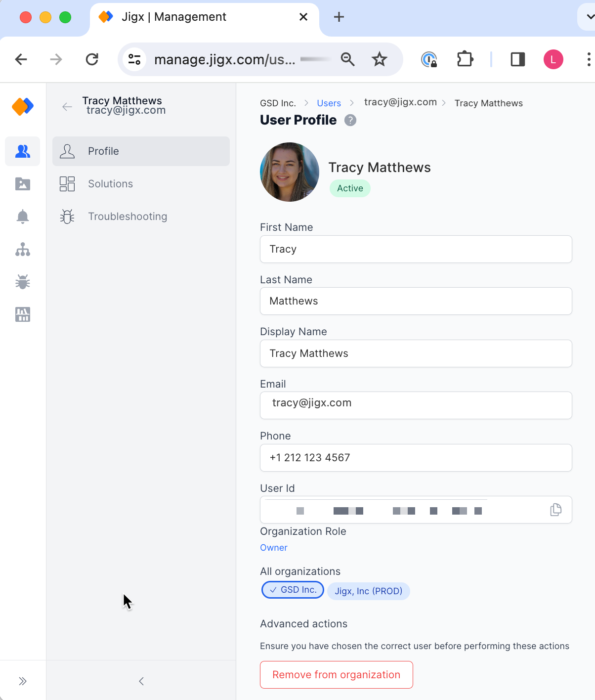Viewport: 595px width, 700px height.
Task: Select the Jigx | Management tab
Action: coord(205,19)
